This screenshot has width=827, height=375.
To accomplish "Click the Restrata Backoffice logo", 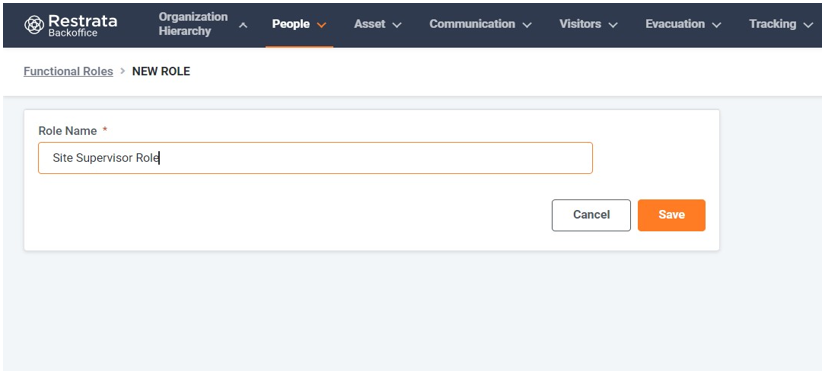I will tap(70, 25).
